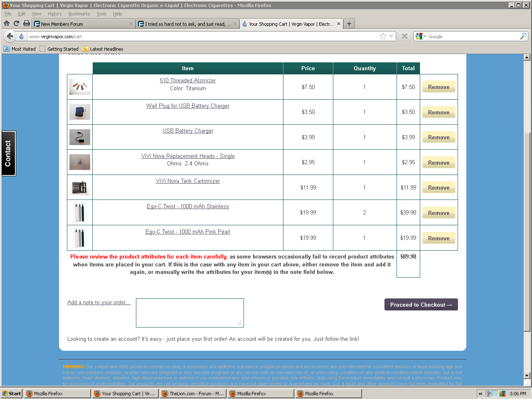Click the site identity droplet icon in URL bar

(x=22, y=37)
